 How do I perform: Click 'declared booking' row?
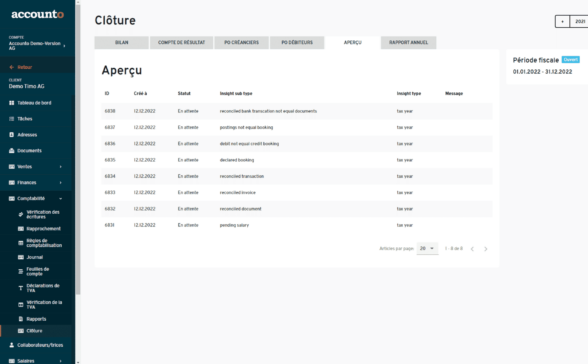pyautogui.click(x=297, y=160)
